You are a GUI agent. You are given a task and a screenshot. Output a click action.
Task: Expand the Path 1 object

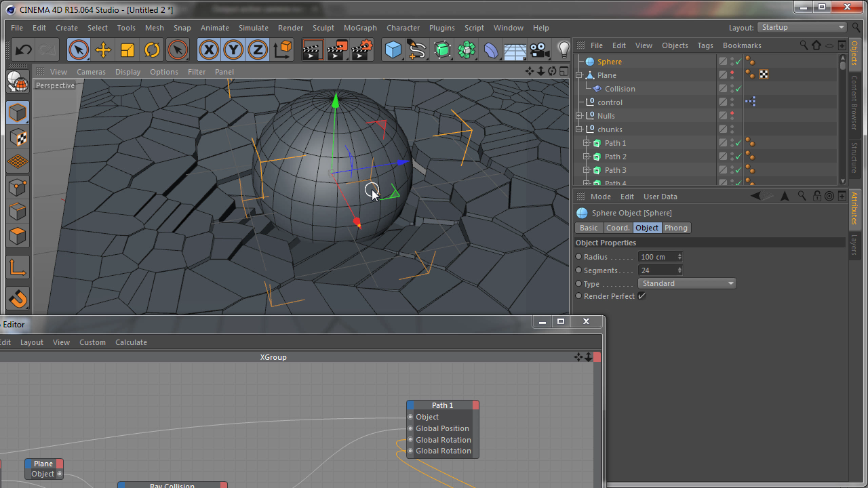click(x=587, y=143)
